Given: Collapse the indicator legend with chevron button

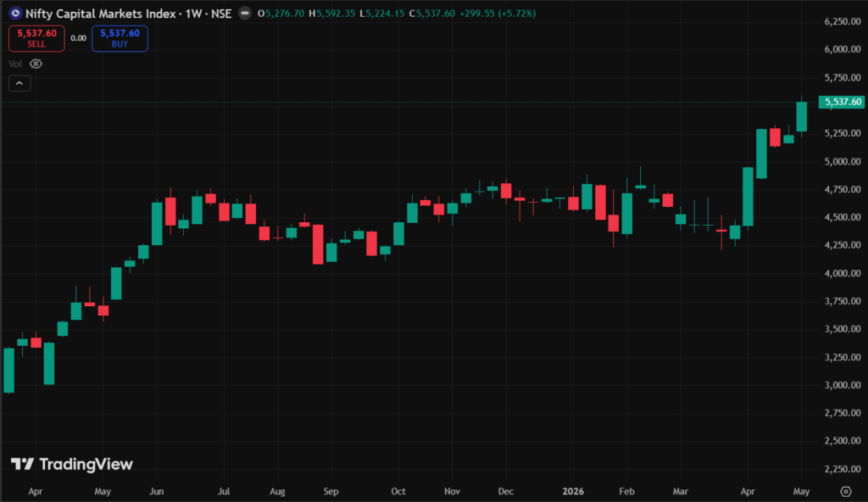Looking at the screenshot, I should point(19,83).
